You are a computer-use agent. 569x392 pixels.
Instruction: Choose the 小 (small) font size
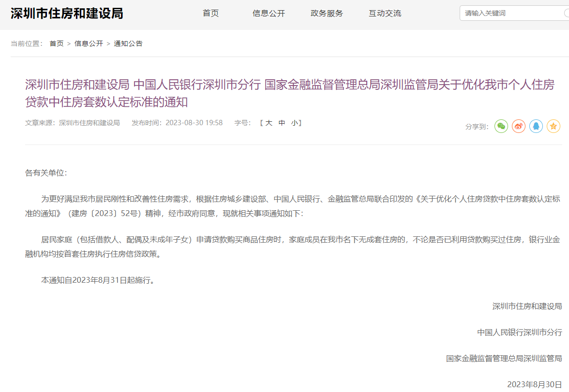tap(294, 123)
